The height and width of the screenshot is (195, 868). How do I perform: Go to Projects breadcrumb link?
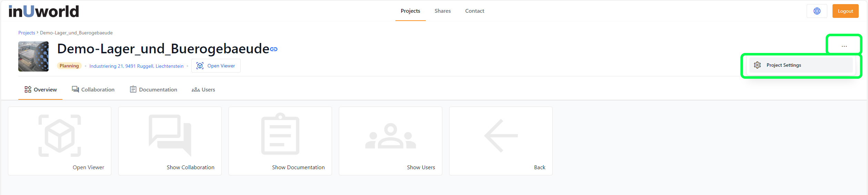(x=27, y=33)
